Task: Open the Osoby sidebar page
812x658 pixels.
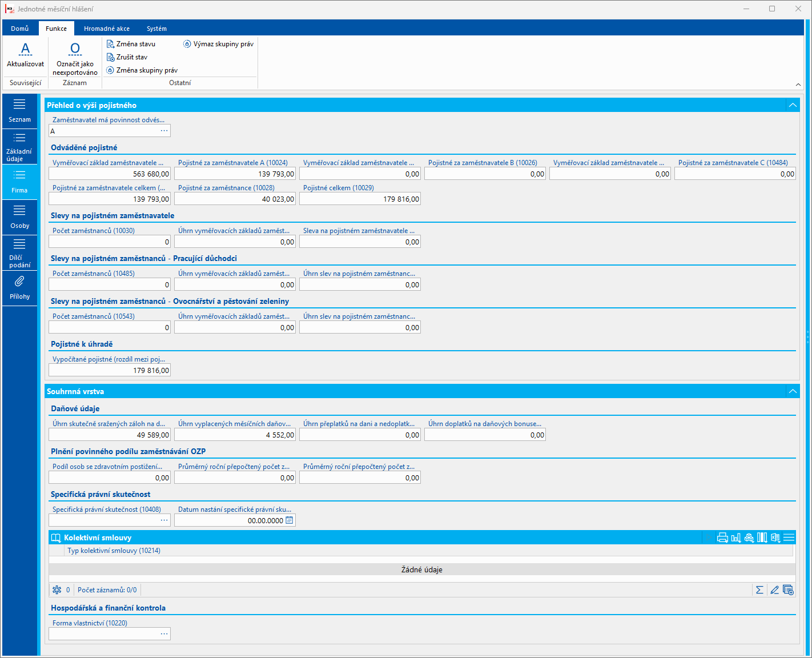Action: tap(19, 217)
